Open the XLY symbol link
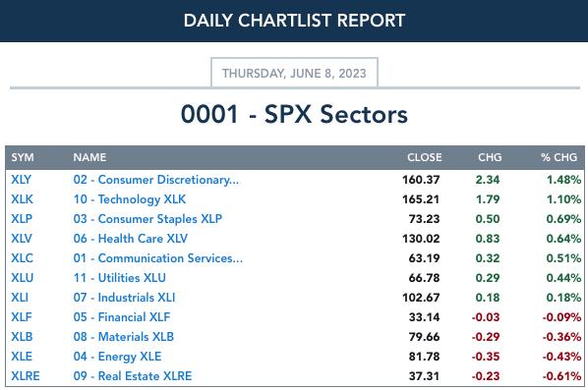The height and width of the screenshot is (390, 588). click(21, 180)
